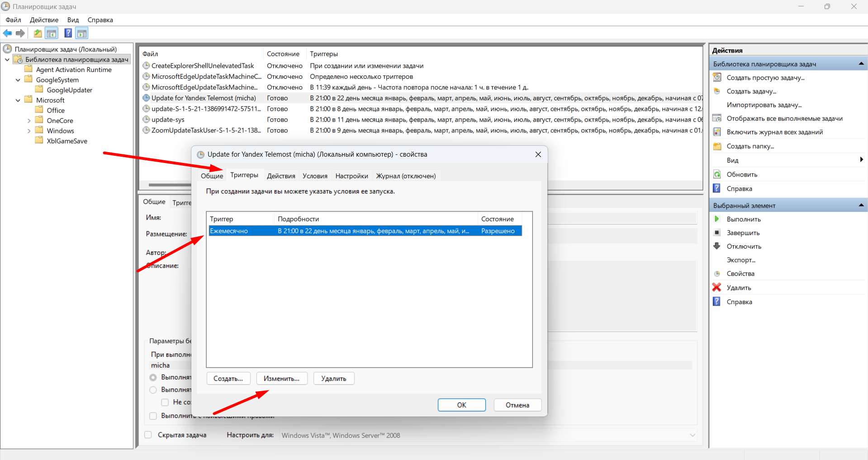Click the clock icon of "Планировщик задач (Локальный)"

[x=8, y=49]
